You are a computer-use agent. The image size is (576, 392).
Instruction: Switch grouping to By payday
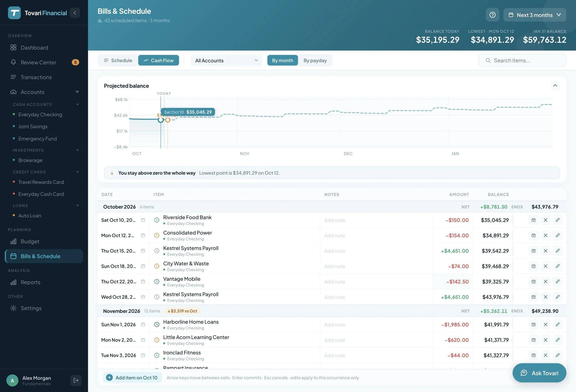[315, 60]
